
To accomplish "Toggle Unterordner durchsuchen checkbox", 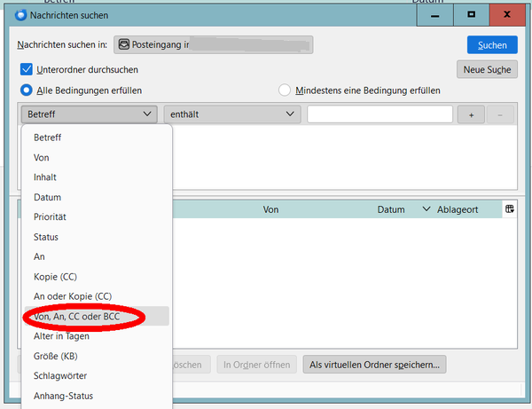I will coord(27,69).
